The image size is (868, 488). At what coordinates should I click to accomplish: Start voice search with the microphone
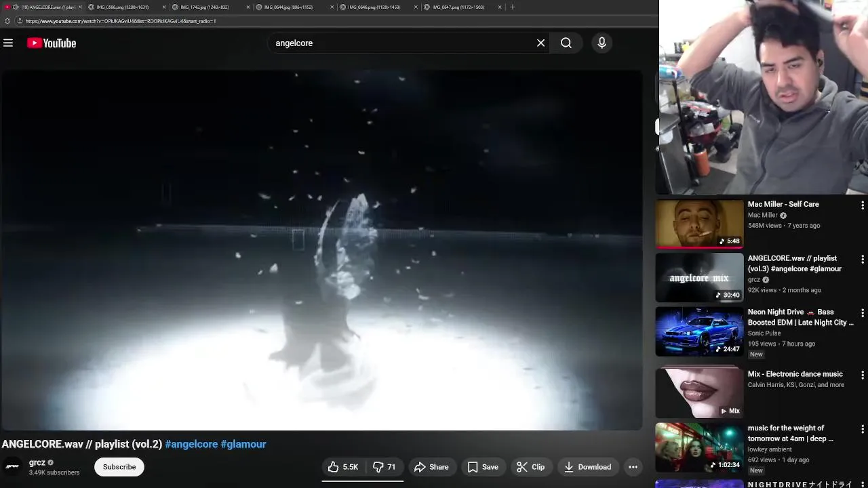pyautogui.click(x=601, y=43)
